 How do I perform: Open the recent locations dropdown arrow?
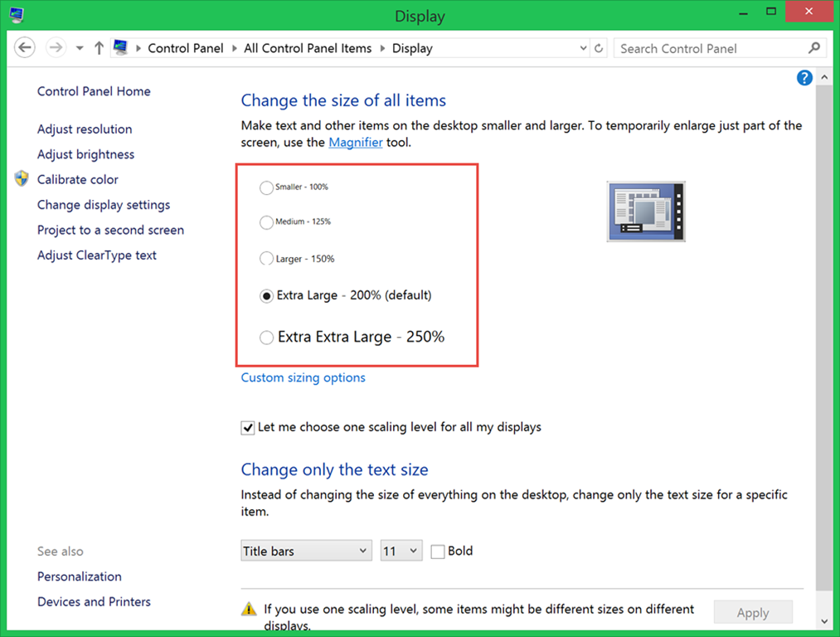(x=80, y=48)
